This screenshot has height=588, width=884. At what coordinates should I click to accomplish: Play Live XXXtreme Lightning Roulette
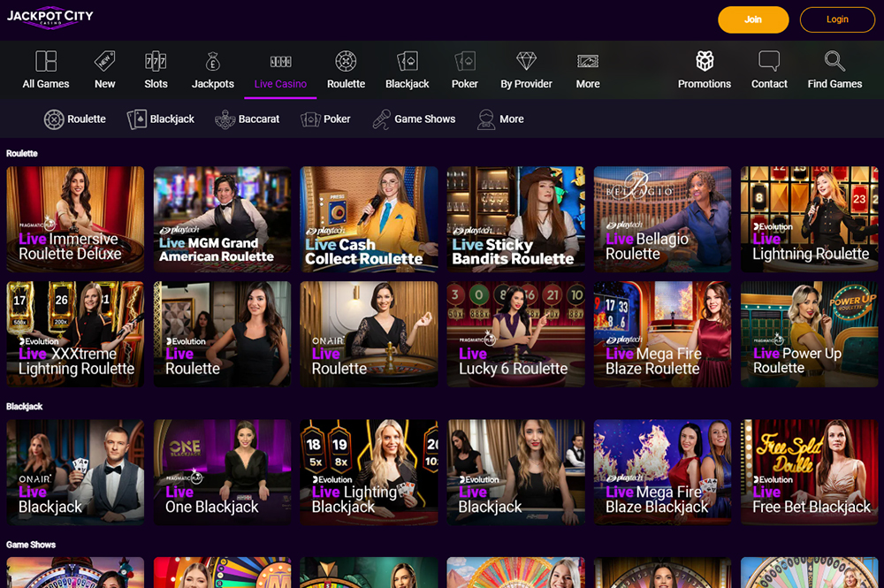coord(75,334)
